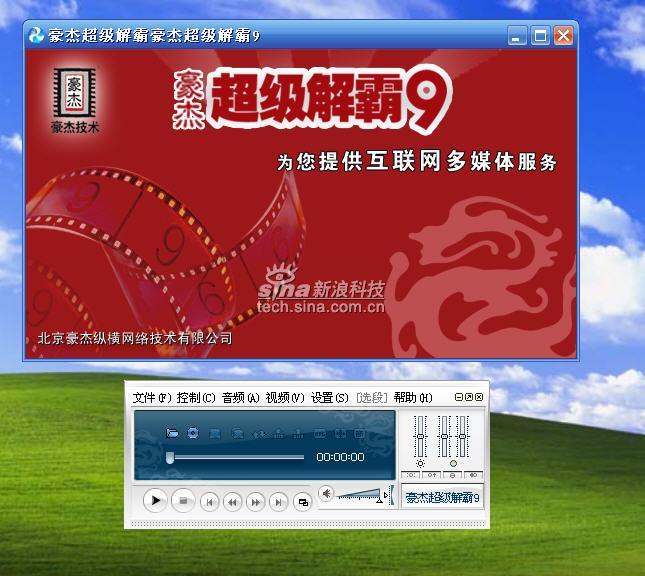Viewport: 645px width, 576px height.
Task: Minimize the player control panel
Action: [x=459, y=397]
